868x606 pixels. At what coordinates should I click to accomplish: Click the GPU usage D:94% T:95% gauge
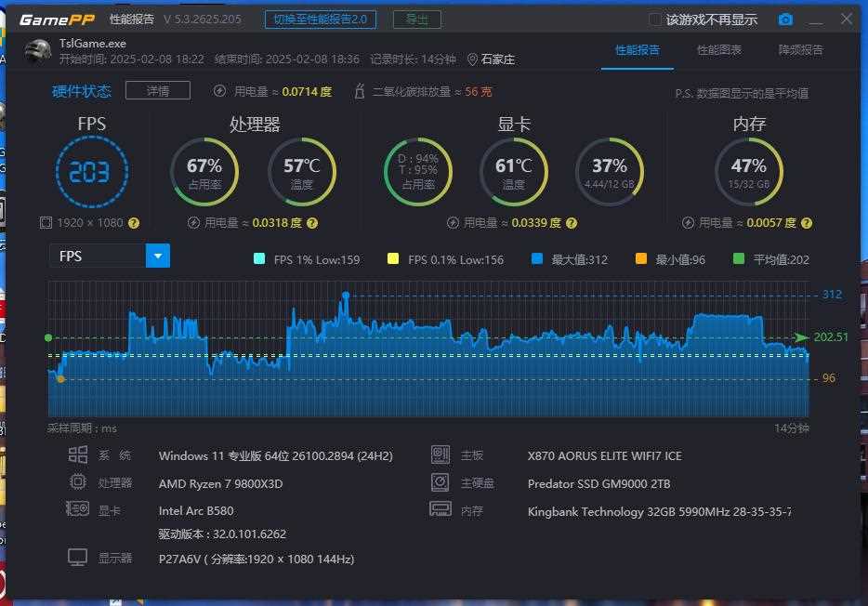pos(418,172)
